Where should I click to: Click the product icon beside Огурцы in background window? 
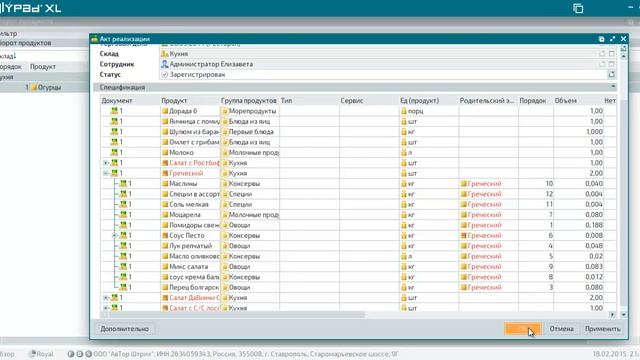(34, 87)
